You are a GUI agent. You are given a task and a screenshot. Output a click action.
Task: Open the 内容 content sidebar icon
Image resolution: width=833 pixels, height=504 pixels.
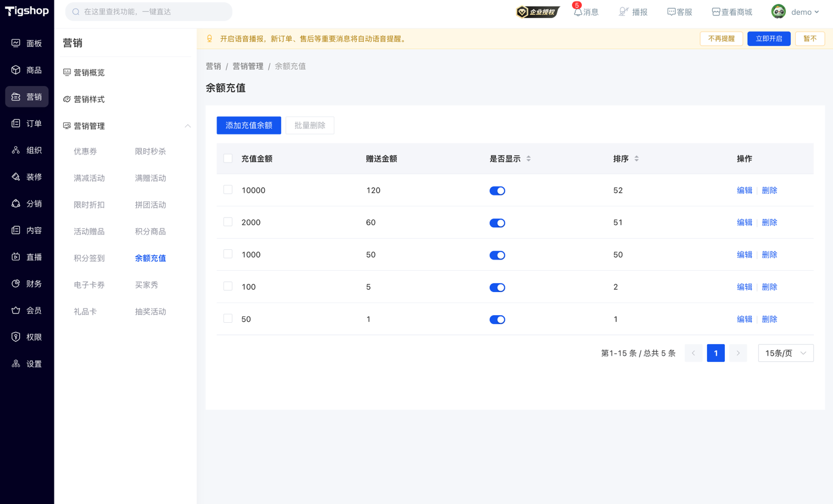16,230
